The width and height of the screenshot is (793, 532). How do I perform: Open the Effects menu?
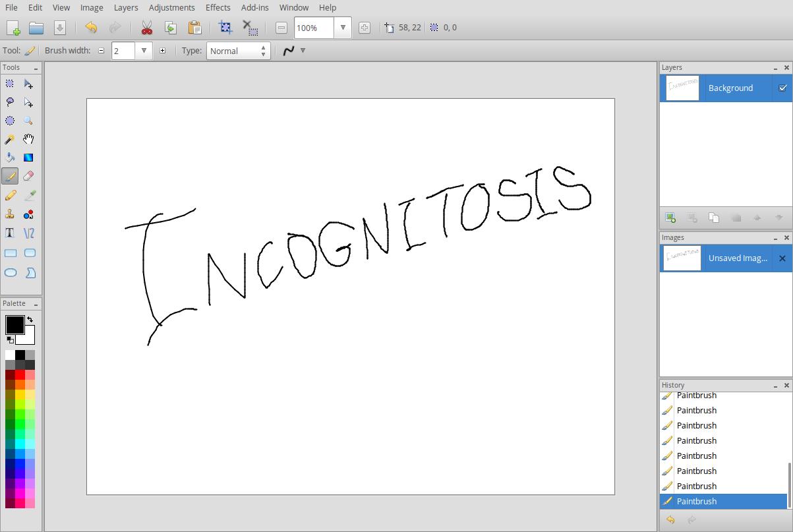click(x=218, y=7)
